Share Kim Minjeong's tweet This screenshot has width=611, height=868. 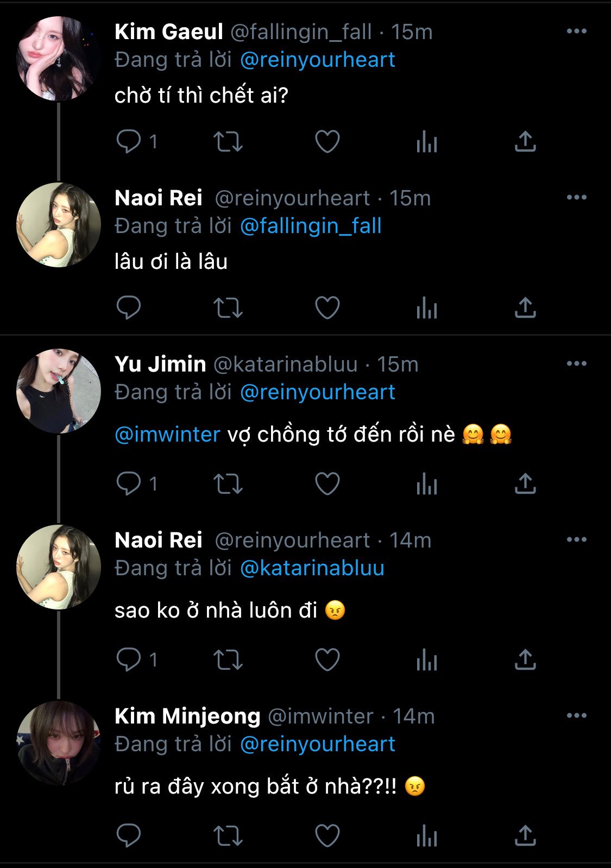(x=525, y=836)
